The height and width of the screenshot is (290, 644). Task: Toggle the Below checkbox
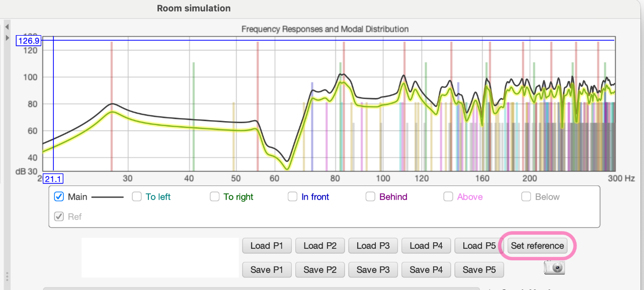point(526,197)
